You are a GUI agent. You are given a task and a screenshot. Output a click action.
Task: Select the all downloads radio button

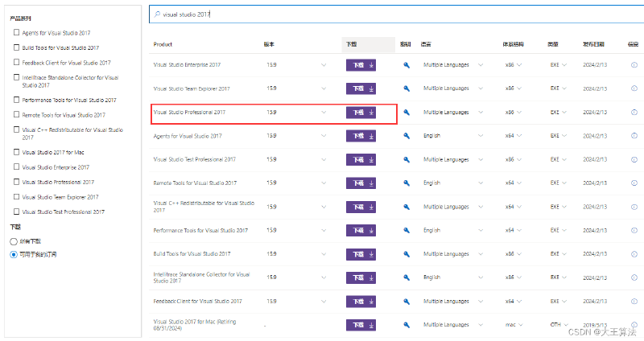coord(14,241)
